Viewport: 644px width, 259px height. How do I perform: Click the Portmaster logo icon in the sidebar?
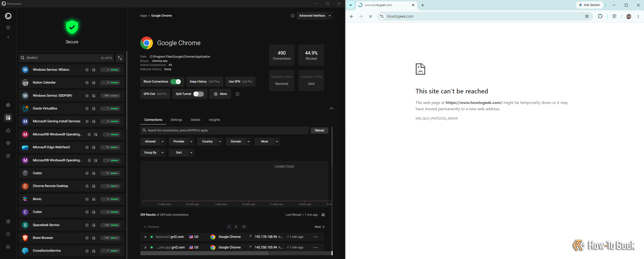click(x=8, y=16)
